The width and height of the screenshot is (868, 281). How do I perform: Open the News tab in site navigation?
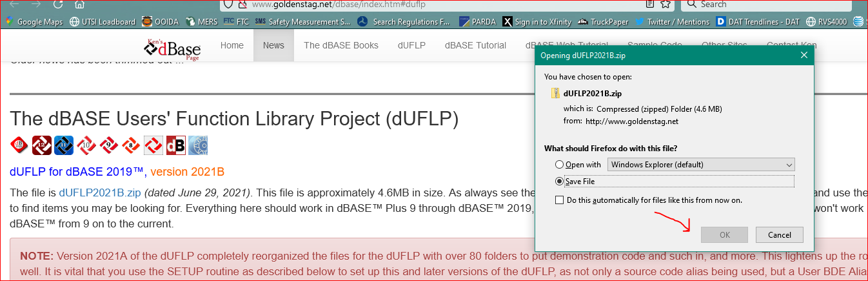coord(273,45)
